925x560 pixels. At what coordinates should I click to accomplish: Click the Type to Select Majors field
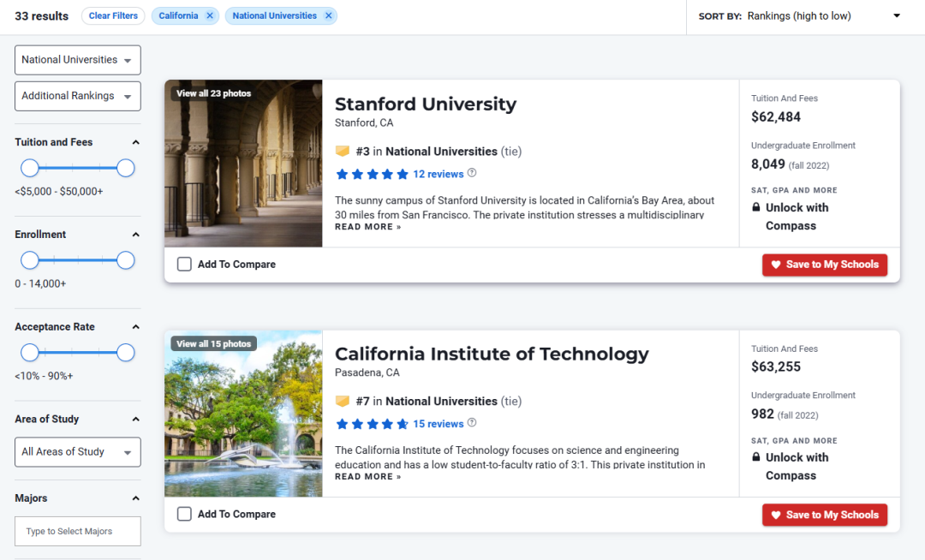click(x=78, y=531)
